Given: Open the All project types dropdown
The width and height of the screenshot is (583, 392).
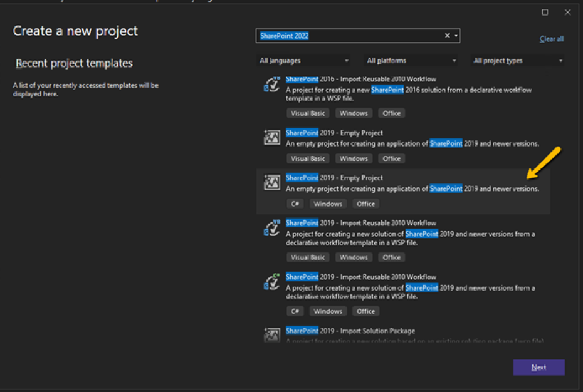Looking at the screenshot, I should pos(518,61).
